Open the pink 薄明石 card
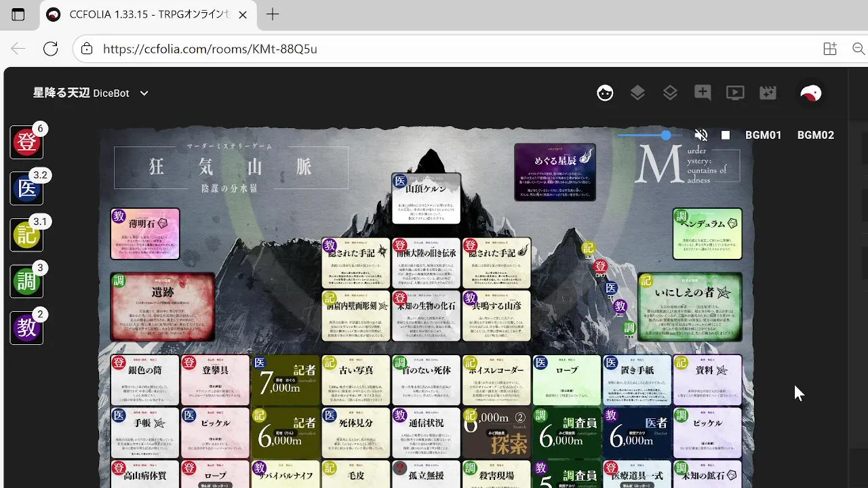The height and width of the screenshot is (488, 868). coord(145,234)
